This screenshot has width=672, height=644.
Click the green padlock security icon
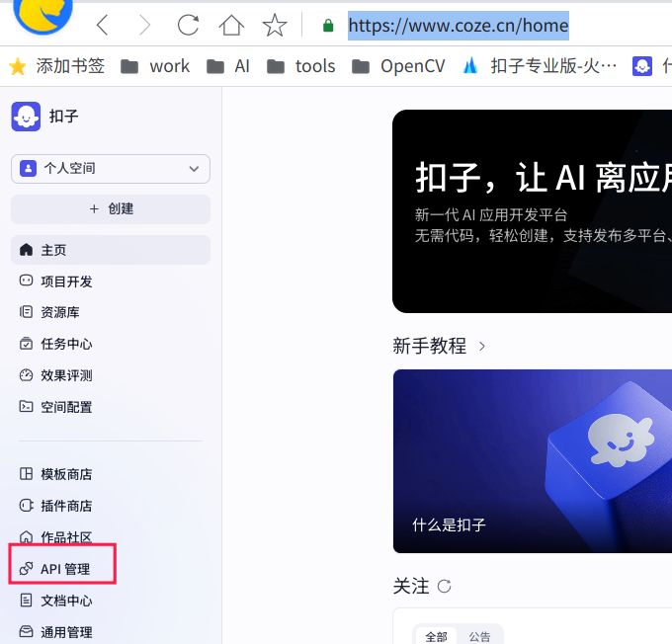tap(328, 26)
